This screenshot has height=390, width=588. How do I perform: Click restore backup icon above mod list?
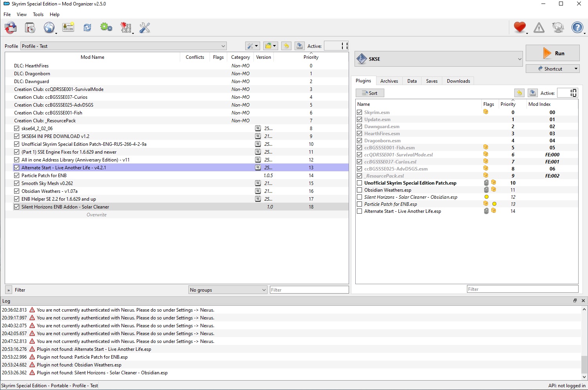[286, 46]
